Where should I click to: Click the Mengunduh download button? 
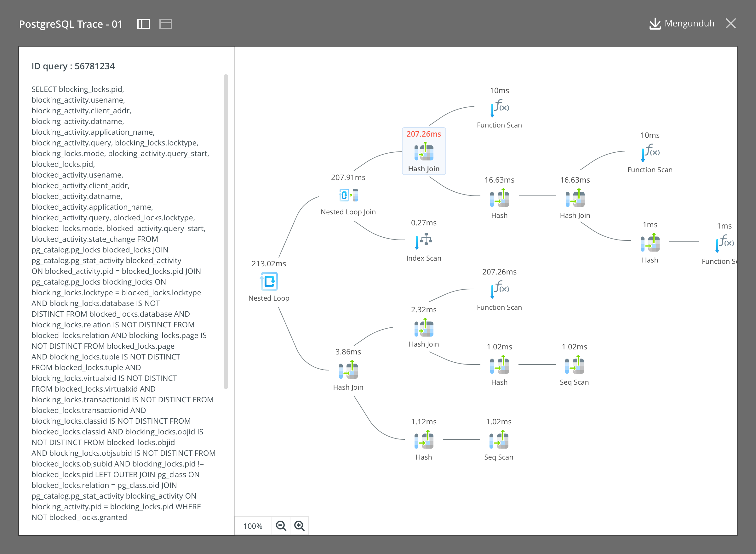682,24
